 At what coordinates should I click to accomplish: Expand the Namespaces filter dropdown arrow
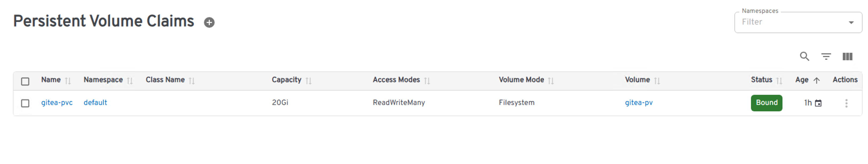point(851,23)
